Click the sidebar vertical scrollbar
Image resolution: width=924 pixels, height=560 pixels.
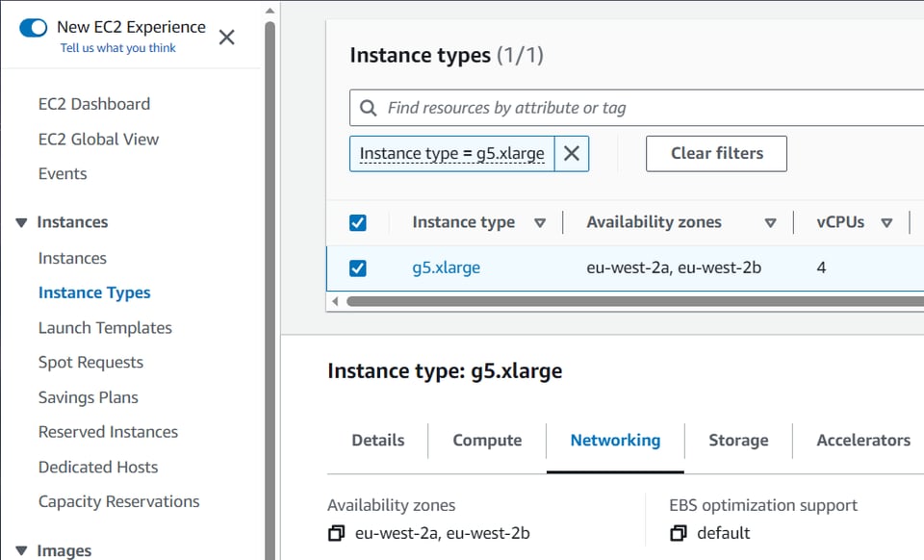269,289
